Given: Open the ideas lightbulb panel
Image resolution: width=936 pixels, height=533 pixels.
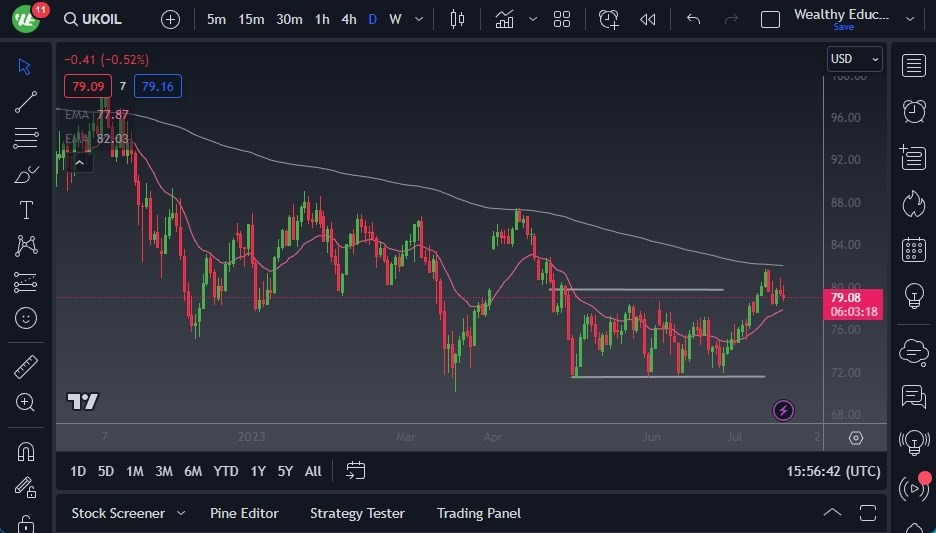Looking at the screenshot, I should pyautogui.click(x=913, y=295).
